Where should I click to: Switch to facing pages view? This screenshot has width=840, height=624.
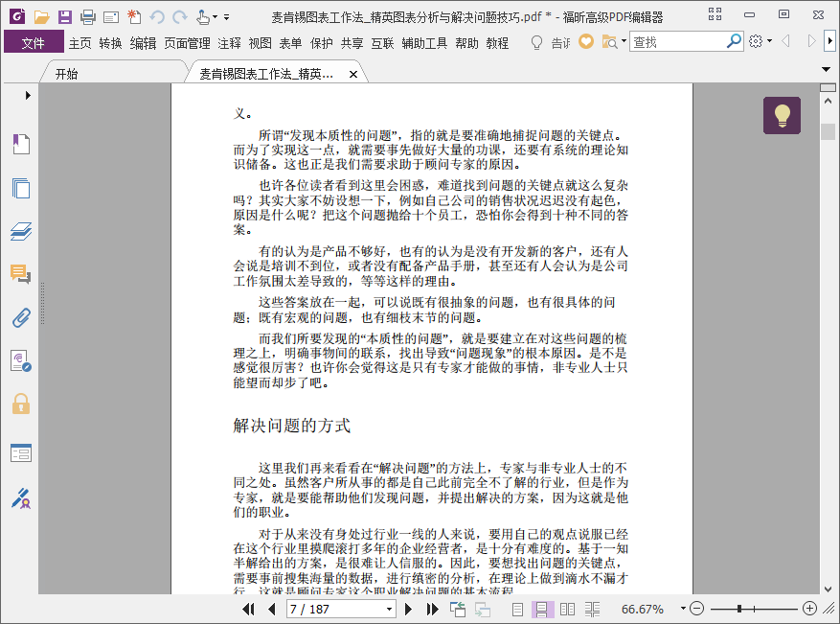567,610
